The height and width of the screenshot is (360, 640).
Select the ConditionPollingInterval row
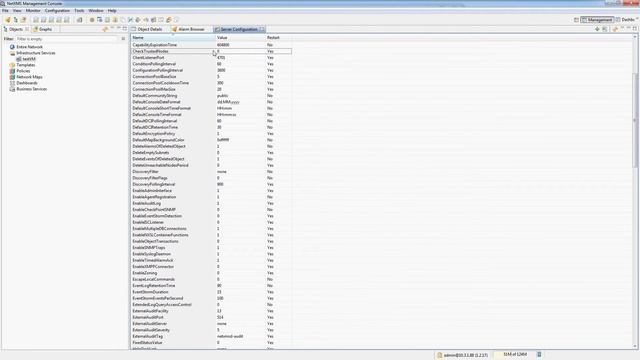[211, 64]
